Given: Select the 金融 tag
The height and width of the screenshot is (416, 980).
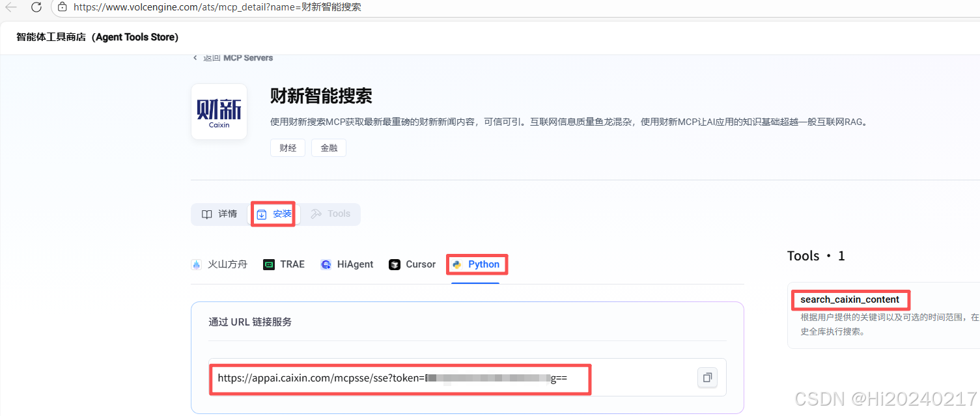Looking at the screenshot, I should click(x=329, y=148).
